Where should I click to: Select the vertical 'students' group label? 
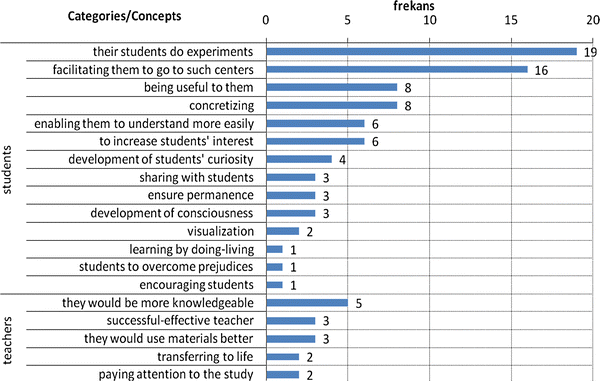[x=7, y=170]
